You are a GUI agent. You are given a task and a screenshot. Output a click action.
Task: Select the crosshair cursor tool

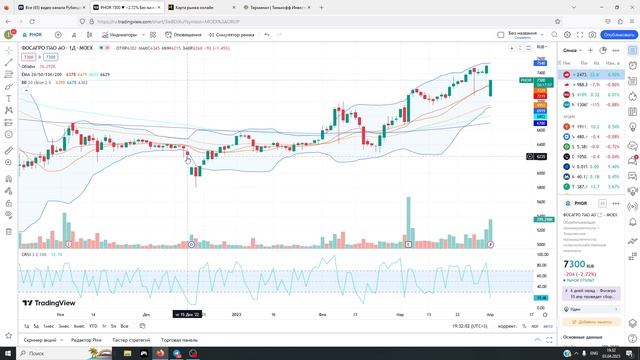point(9,50)
